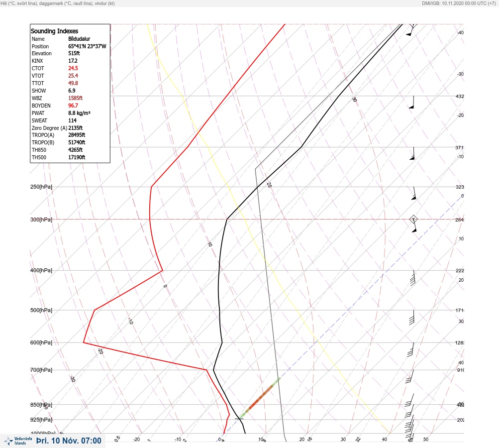This screenshot has width=499, height=448.
Task: Click the Veðurstofa Íslands logo
Action: click(x=18, y=441)
